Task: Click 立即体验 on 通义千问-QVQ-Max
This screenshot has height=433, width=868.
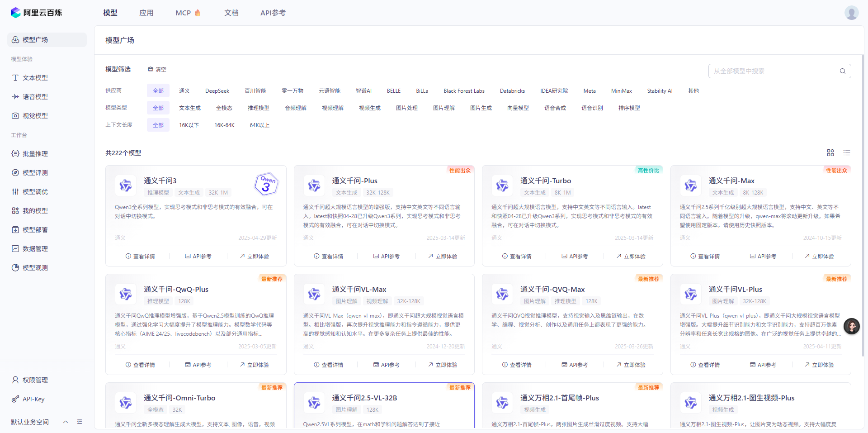Action: tap(631, 365)
